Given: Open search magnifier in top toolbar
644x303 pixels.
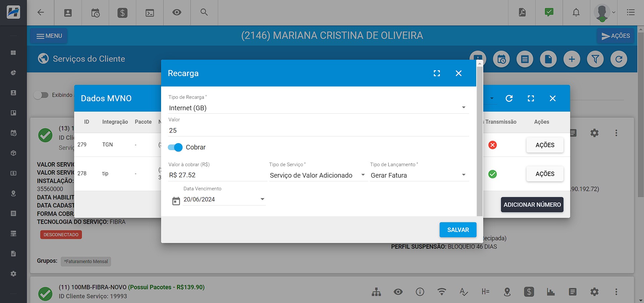Looking at the screenshot, I should (x=204, y=12).
